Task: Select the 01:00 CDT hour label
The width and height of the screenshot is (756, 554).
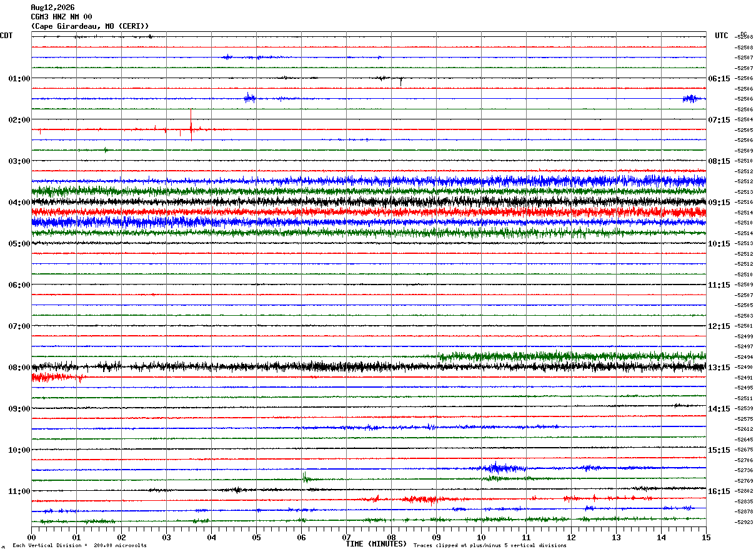Action: tap(19, 78)
